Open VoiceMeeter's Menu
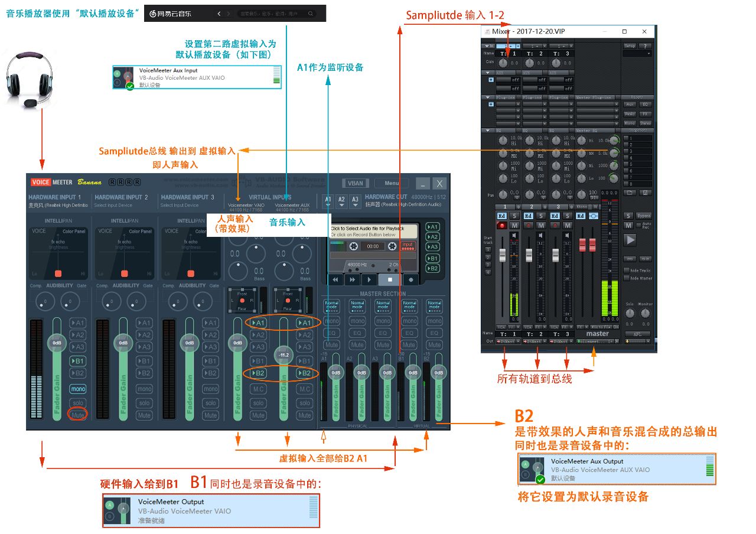 (x=392, y=183)
